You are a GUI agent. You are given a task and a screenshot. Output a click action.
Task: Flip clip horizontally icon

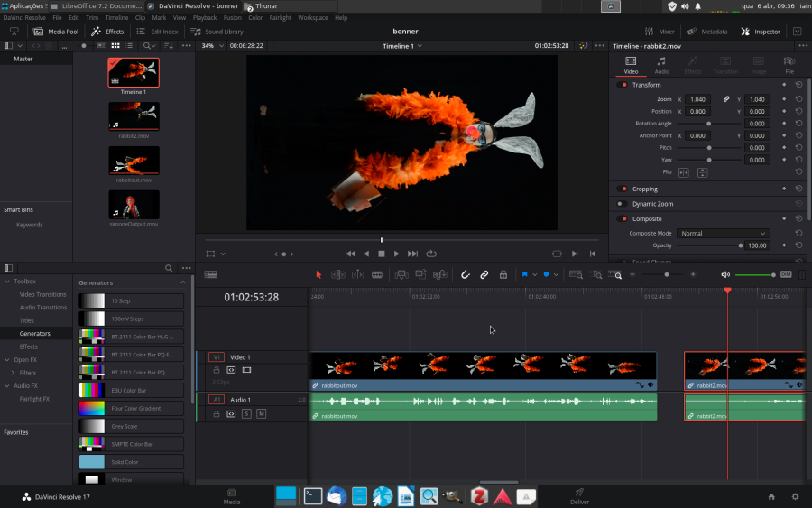coord(684,172)
